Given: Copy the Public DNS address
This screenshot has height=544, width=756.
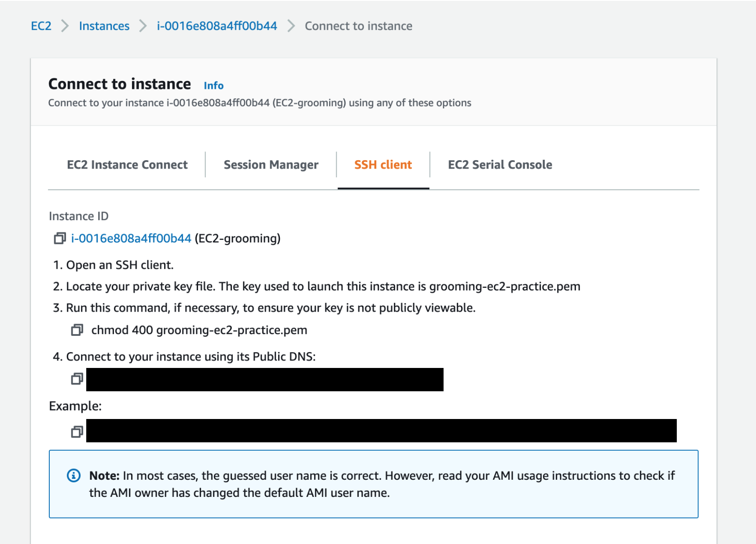Looking at the screenshot, I should 77,379.
